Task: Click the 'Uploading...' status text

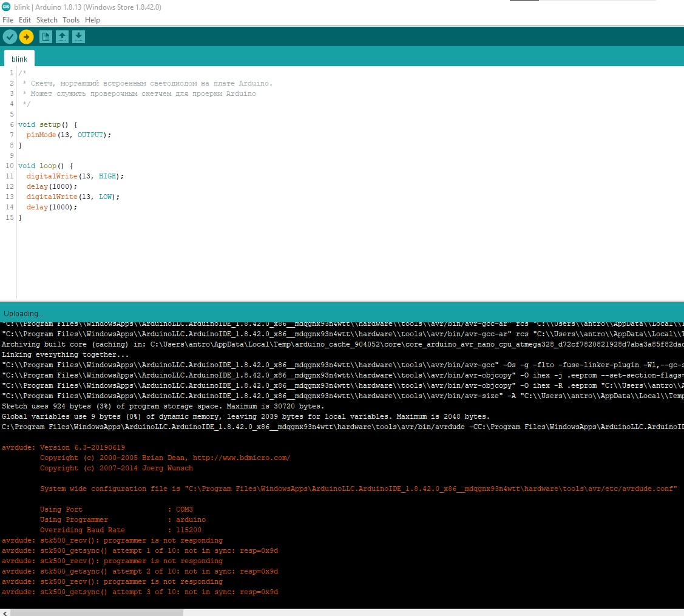Action: pyautogui.click(x=24, y=314)
